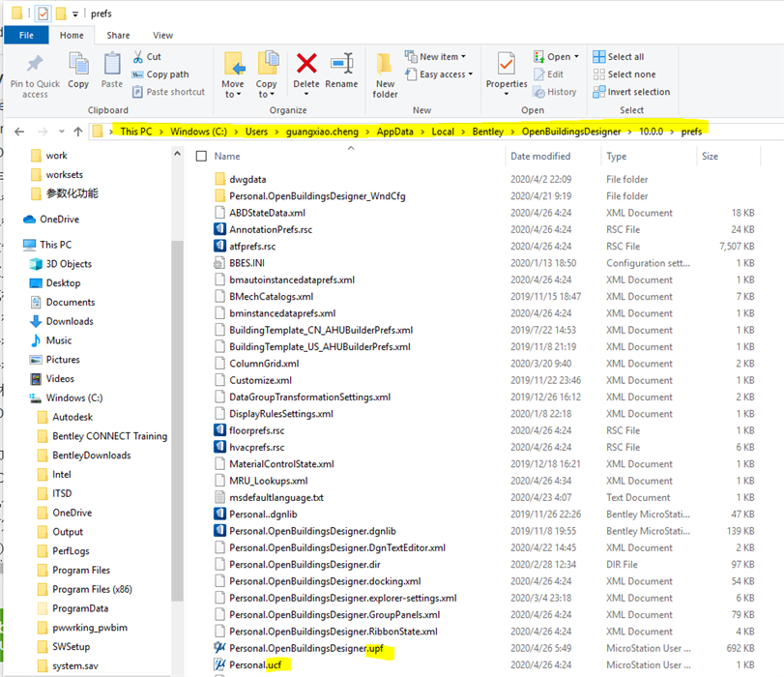This screenshot has height=677, width=784.
Task: Switch to the Home tab
Action: (x=72, y=35)
